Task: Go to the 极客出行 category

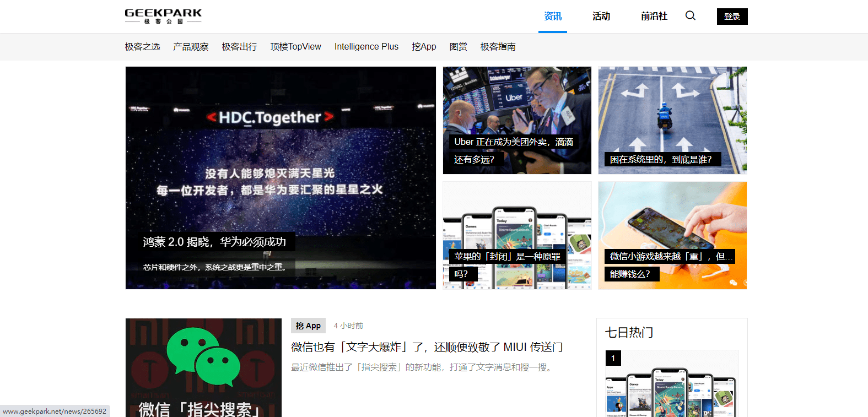Action: tap(239, 47)
